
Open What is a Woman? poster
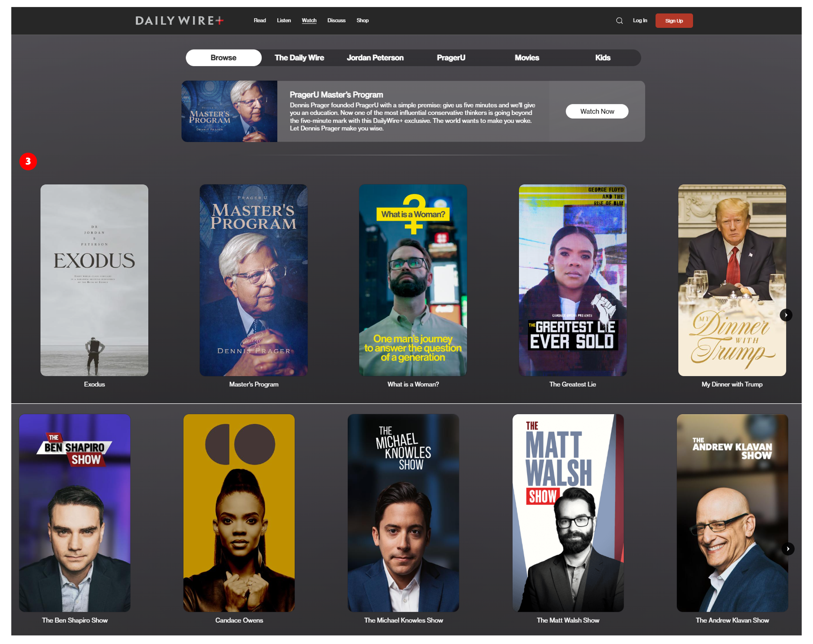[x=413, y=280]
